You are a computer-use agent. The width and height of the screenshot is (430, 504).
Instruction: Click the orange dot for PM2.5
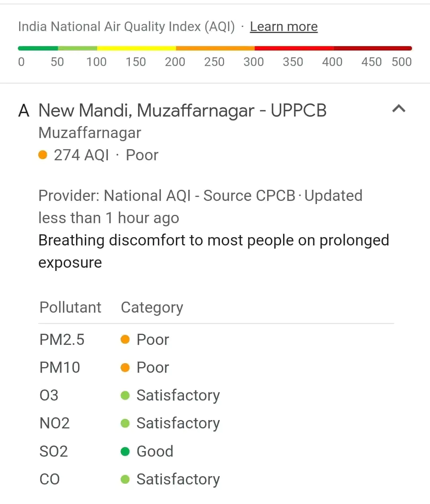(125, 339)
